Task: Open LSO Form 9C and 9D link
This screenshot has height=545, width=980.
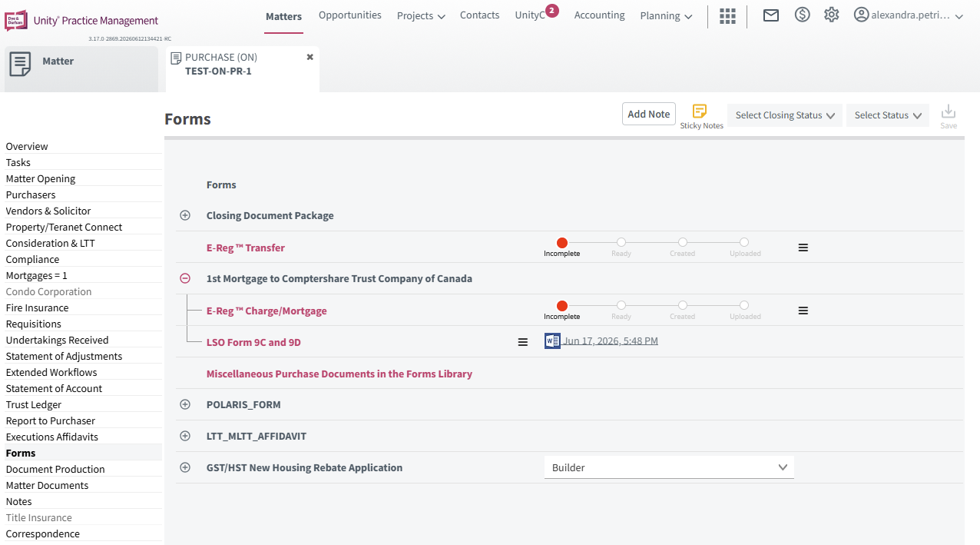Action: (x=253, y=342)
